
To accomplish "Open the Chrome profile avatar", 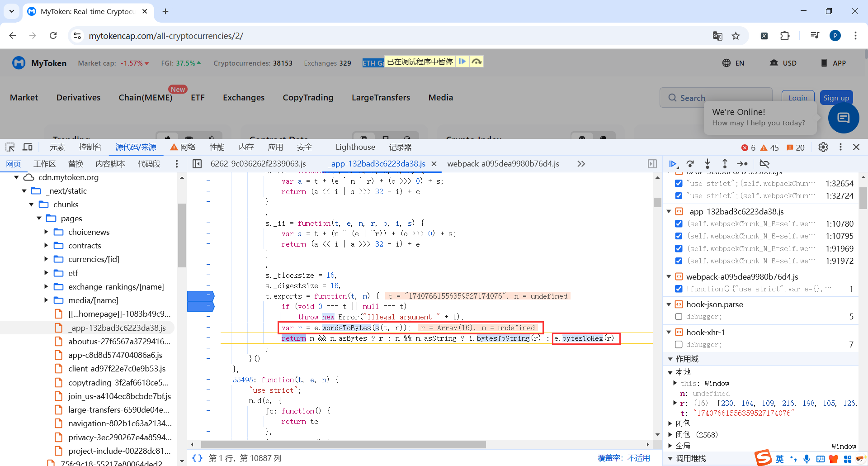I will [835, 36].
